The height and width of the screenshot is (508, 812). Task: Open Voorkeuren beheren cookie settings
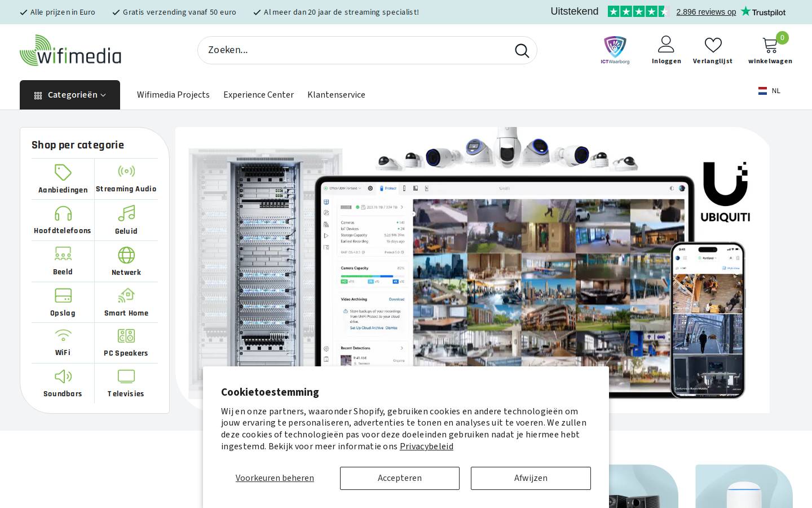275,478
